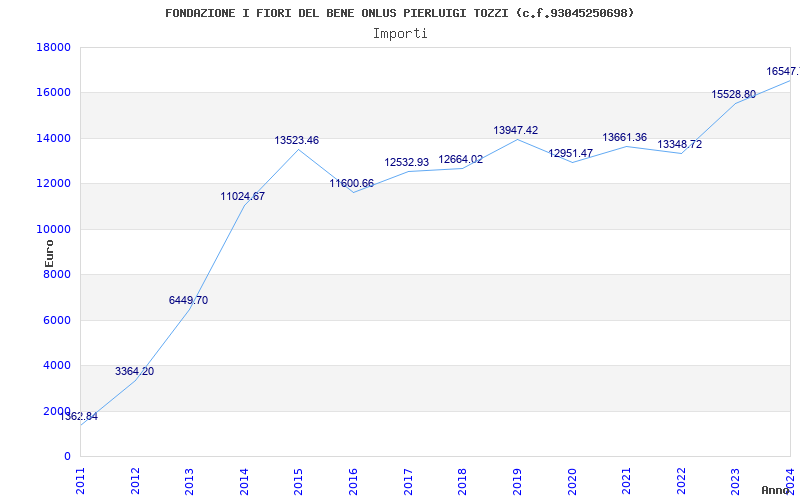Click the Euro axis label

pyautogui.click(x=49, y=254)
